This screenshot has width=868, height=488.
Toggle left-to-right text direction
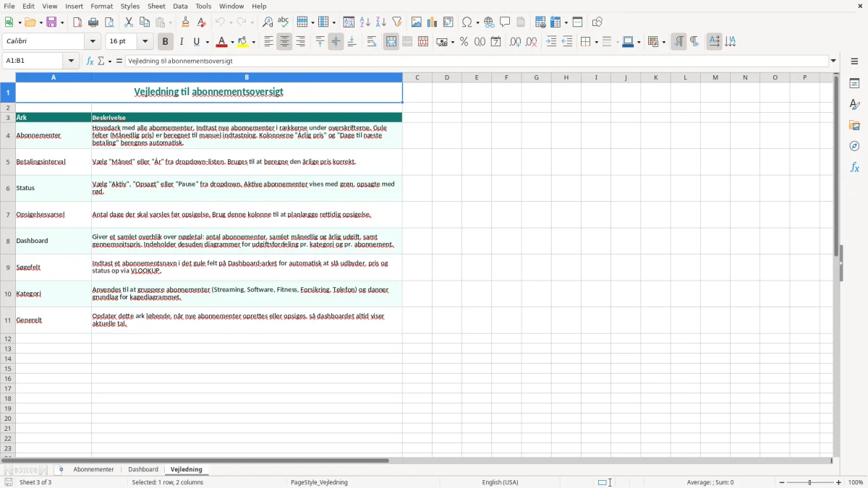pyautogui.click(x=678, y=42)
